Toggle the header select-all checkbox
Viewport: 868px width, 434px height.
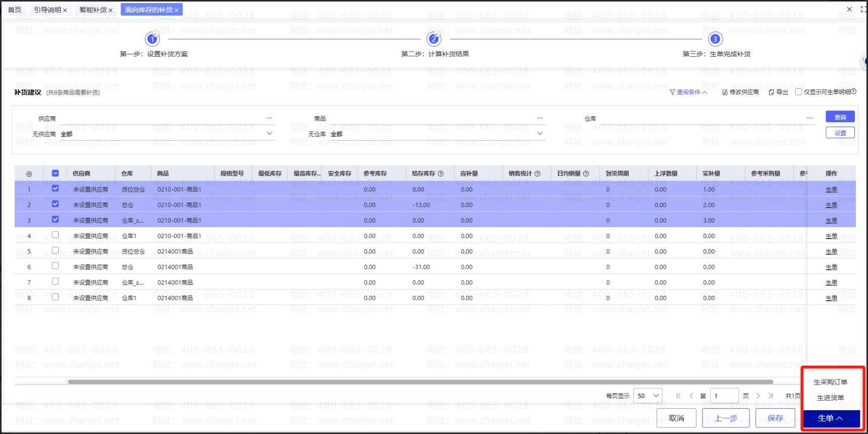55,173
